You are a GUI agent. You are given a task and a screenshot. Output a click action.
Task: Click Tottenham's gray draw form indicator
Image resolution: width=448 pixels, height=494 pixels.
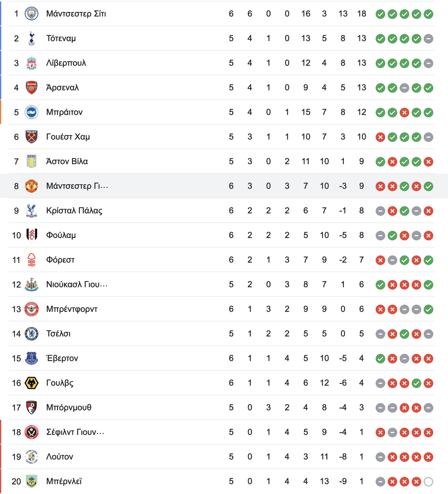(429, 38)
